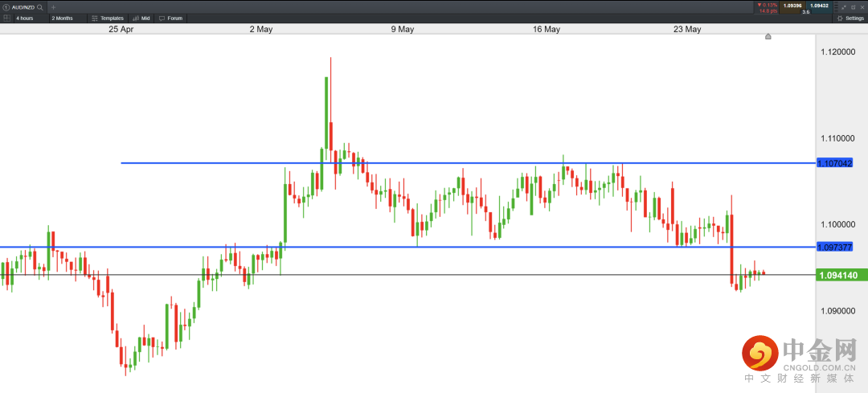Open the Mid price type selector
Screen dimensions: 868x393
[141, 18]
